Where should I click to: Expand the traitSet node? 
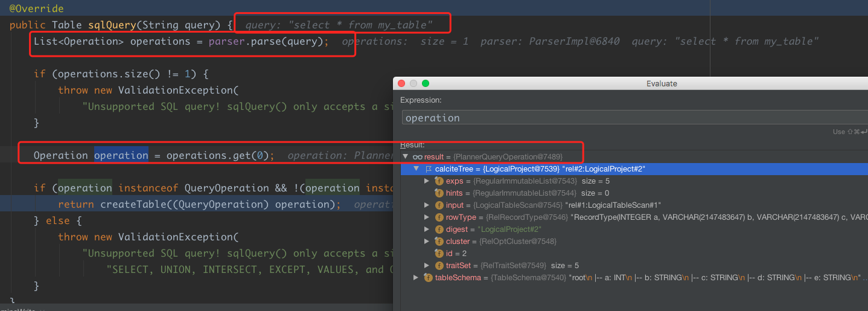tap(427, 266)
